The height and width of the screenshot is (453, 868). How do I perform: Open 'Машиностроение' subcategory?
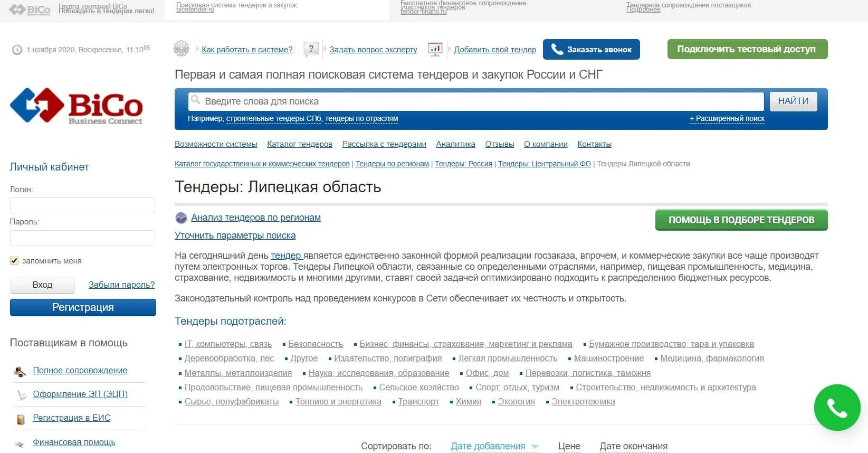609,358
